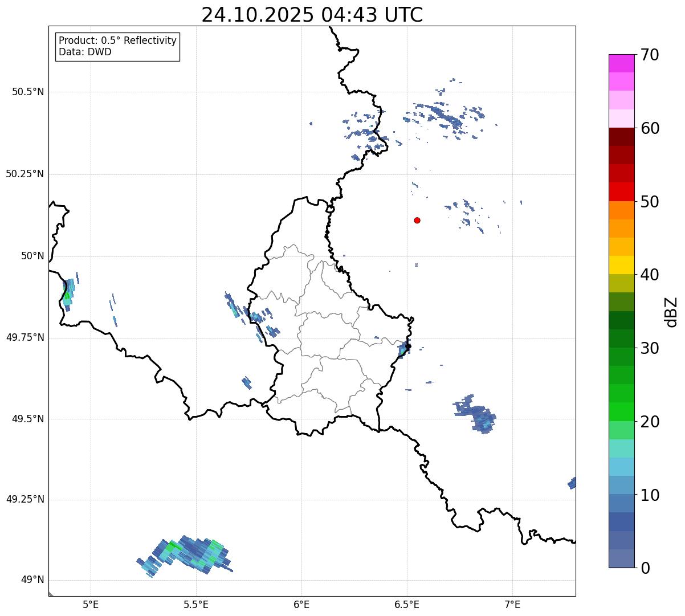The height and width of the screenshot is (616, 685).
Task: Click the 5°E longitude label
Action: (x=91, y=605)
